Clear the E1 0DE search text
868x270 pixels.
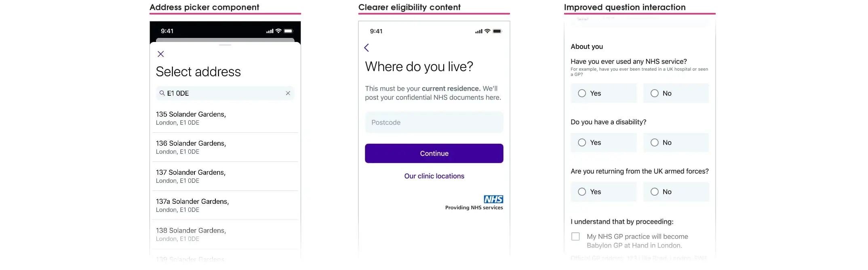(288, 93)
